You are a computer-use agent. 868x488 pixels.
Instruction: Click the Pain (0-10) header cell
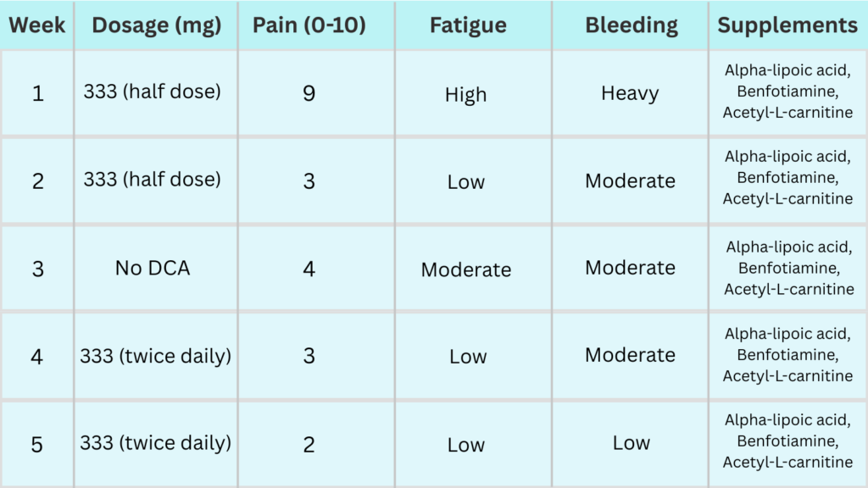(309, 25)
